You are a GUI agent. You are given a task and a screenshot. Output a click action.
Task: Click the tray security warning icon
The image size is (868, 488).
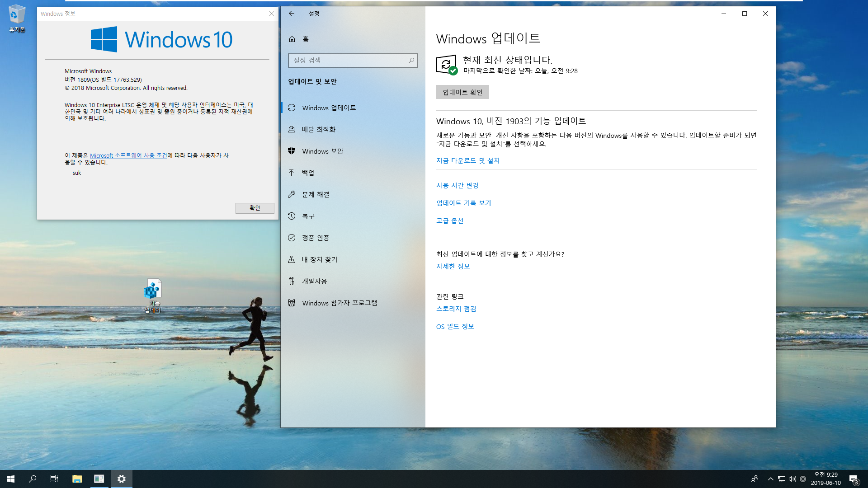(803, 479)
